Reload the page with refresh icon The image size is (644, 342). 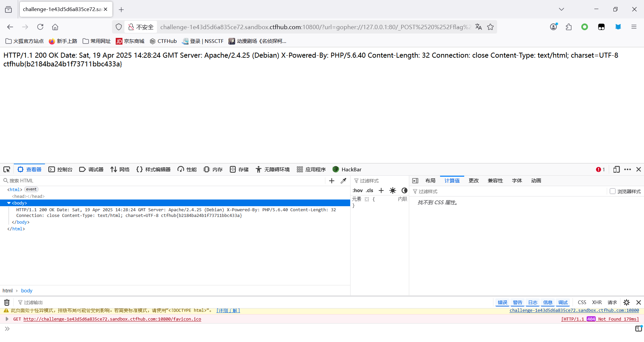coord(40,27)
